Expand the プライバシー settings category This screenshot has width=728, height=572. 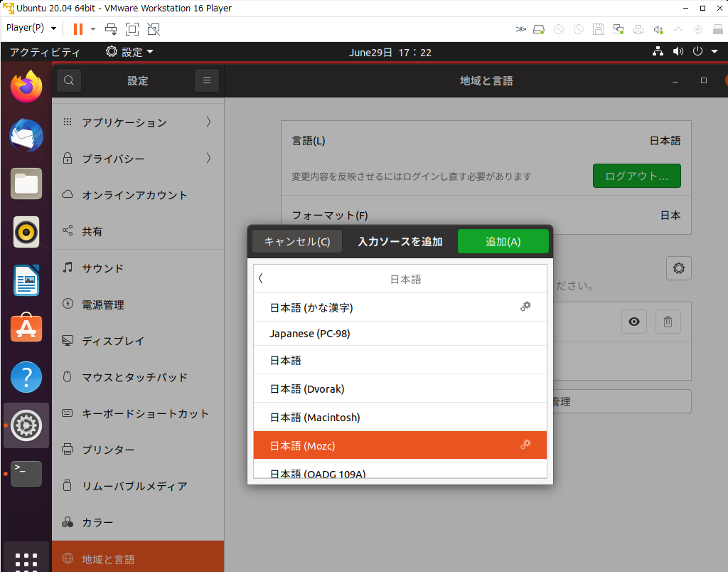[x=138, y=159]
